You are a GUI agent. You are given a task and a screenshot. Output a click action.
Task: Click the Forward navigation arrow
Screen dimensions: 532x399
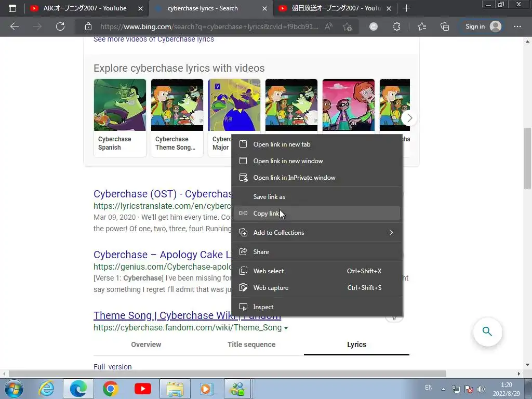(37, 26)
